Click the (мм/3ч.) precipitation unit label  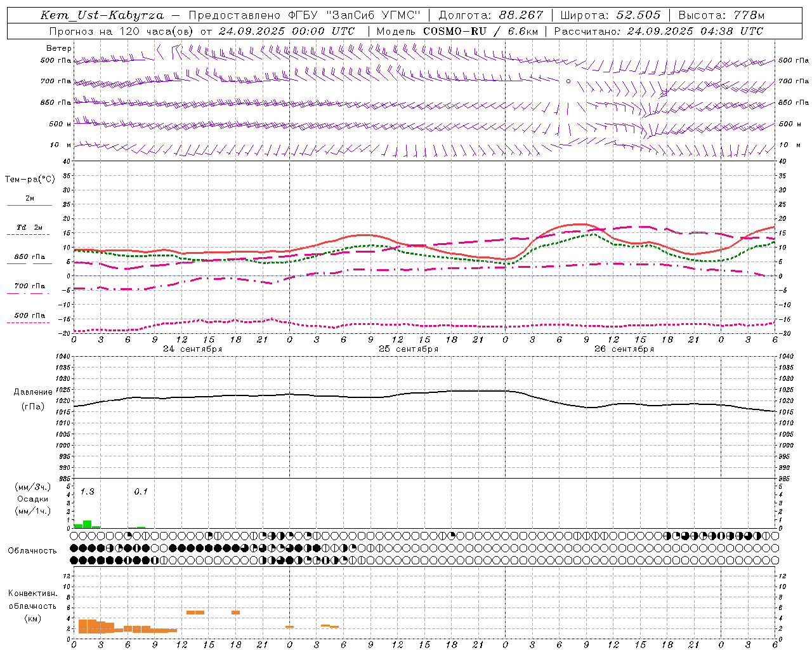point(33,487)
